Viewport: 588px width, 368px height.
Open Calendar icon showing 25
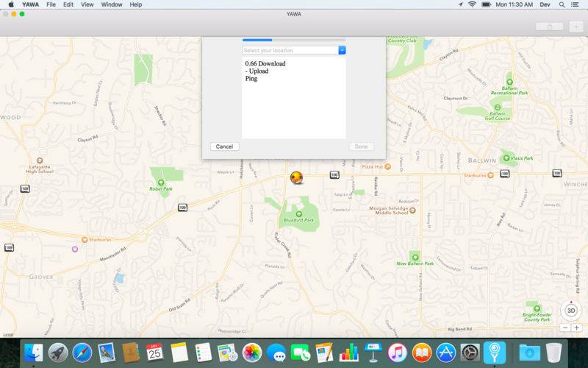[155, 353]
